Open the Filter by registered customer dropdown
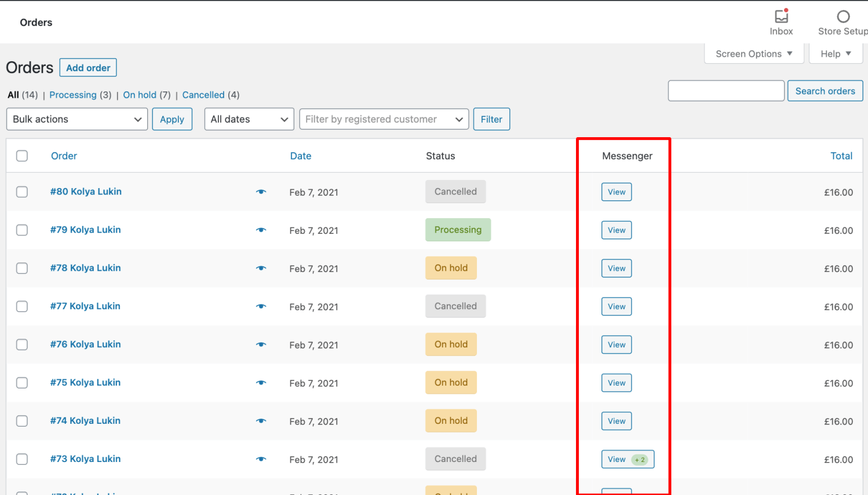This screenshot has width=868, height=495. [384, 119]
